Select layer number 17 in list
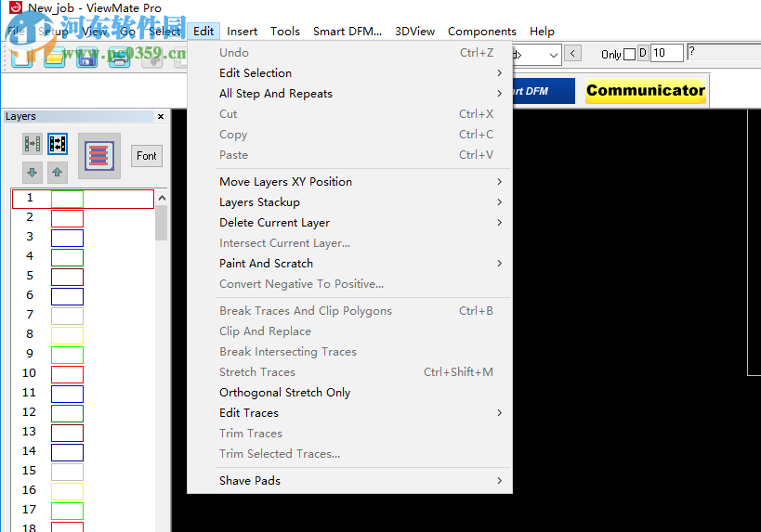761x532 pixels. 29,509
